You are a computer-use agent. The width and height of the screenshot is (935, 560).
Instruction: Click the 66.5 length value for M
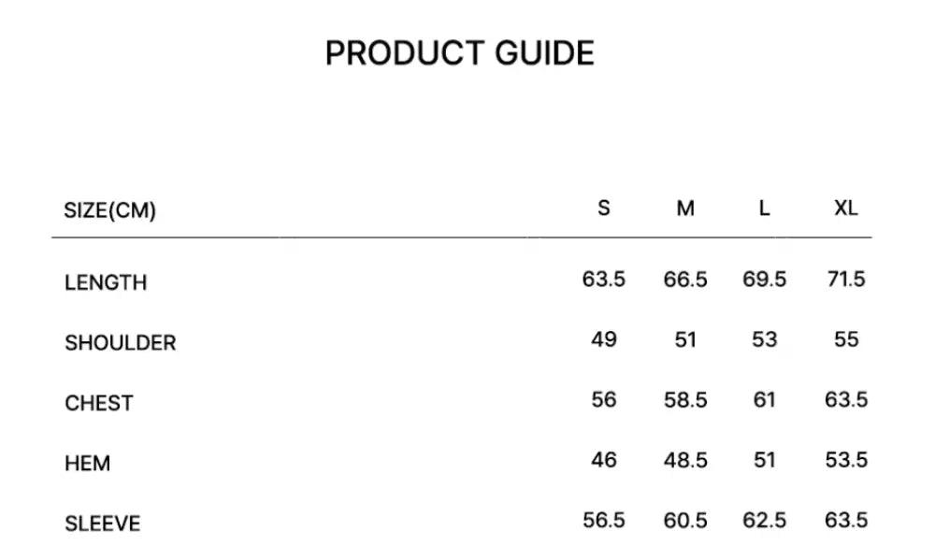(685, 280)
